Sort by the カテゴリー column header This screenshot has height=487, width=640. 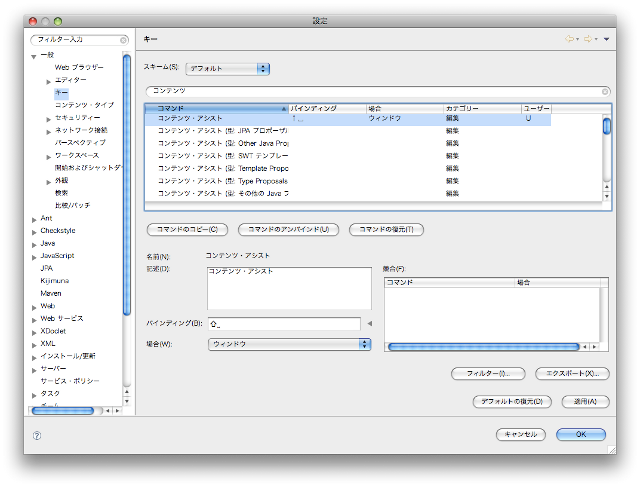pos(481,108)
